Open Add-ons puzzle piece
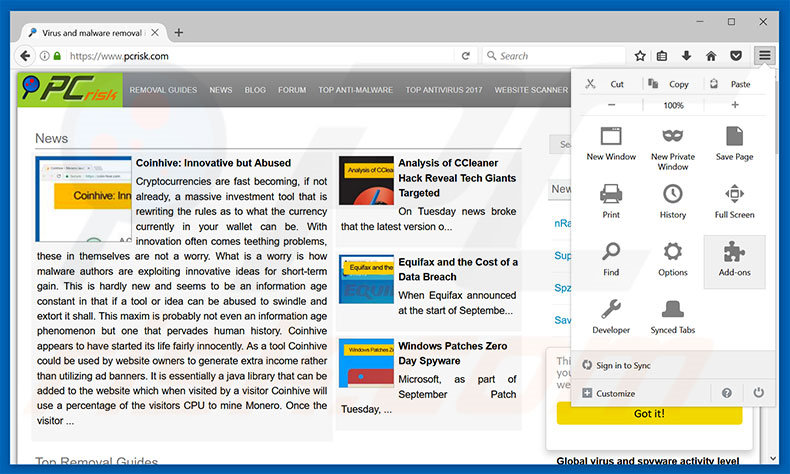The image size is (790, 474). pyautogui.click(x=735, y=261)
